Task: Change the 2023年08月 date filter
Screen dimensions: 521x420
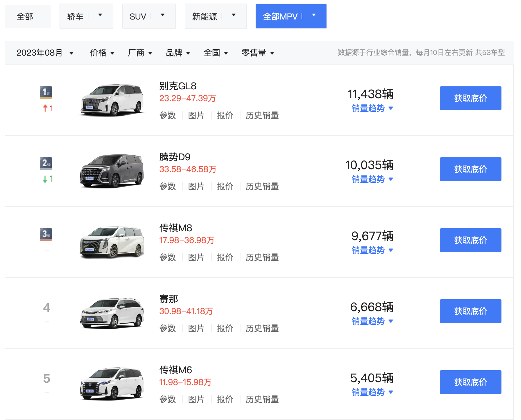Action: 45,53
